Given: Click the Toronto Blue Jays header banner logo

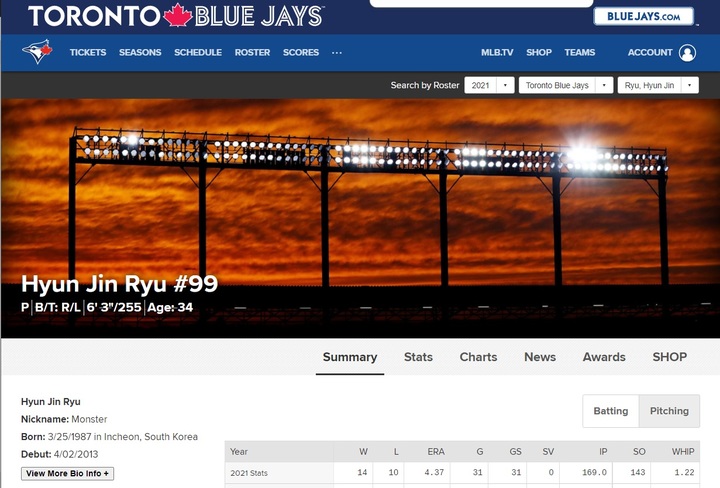Looking at the screenshot, I should [x=176, y=16].
